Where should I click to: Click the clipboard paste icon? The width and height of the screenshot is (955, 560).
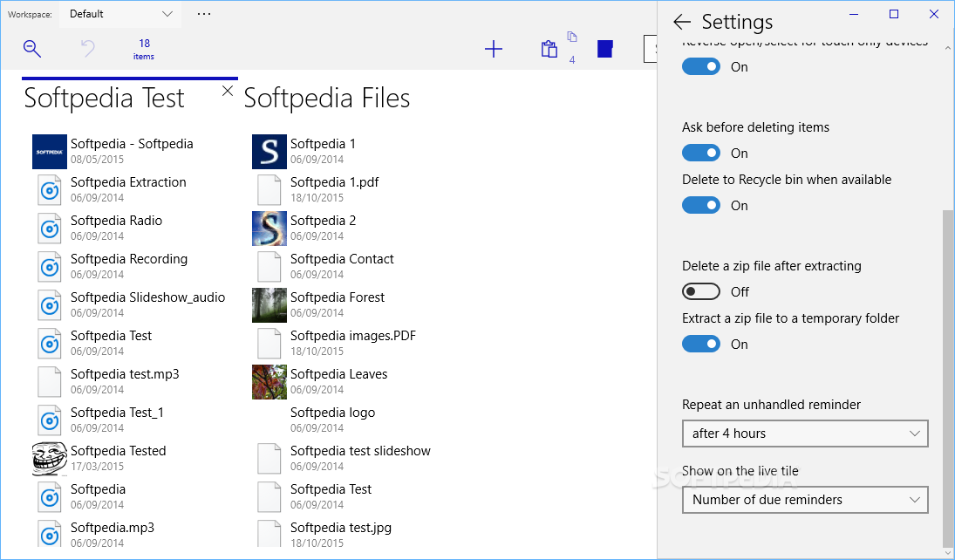coord(549,49)
